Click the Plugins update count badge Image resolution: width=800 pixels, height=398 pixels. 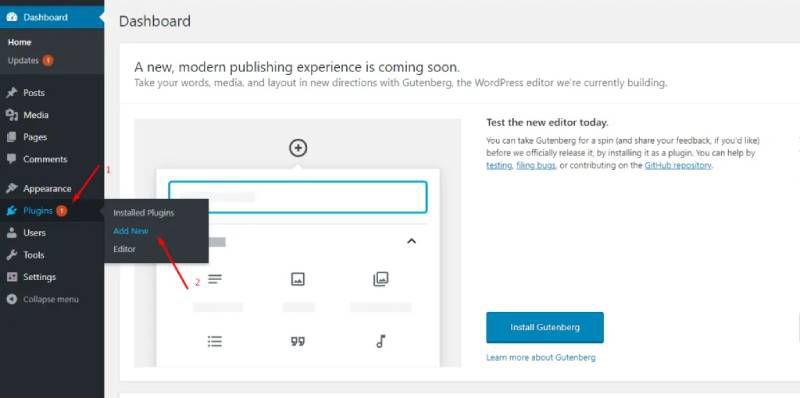62,210
